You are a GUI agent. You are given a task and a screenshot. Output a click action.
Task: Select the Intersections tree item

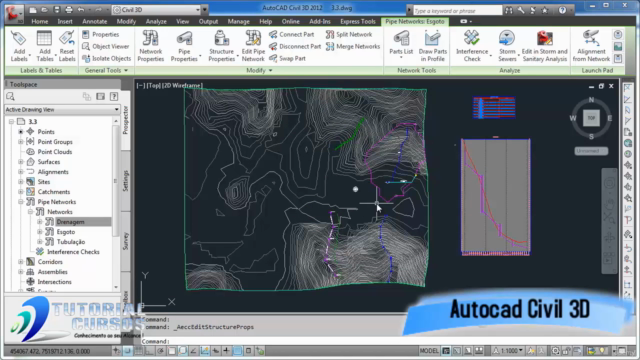tap(54, 282)
